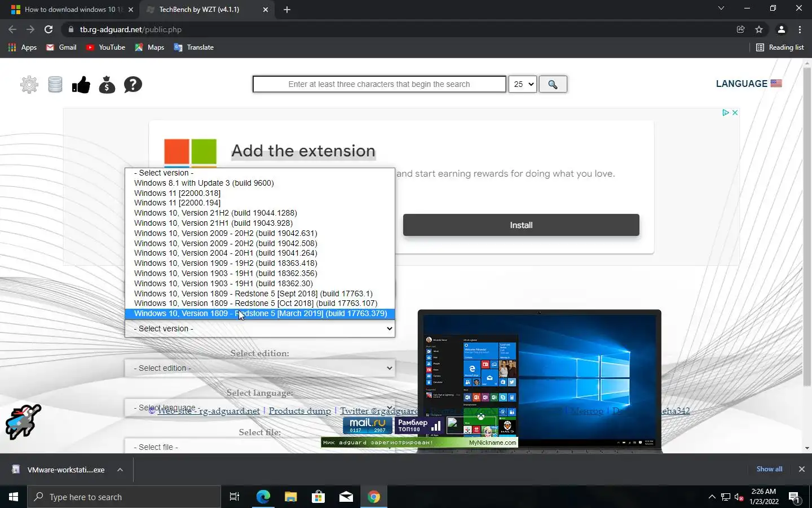Image resolution: width=812 pixels, height=508 pixels.
Task: Click the address bar URL
Action: coord(130,29)
